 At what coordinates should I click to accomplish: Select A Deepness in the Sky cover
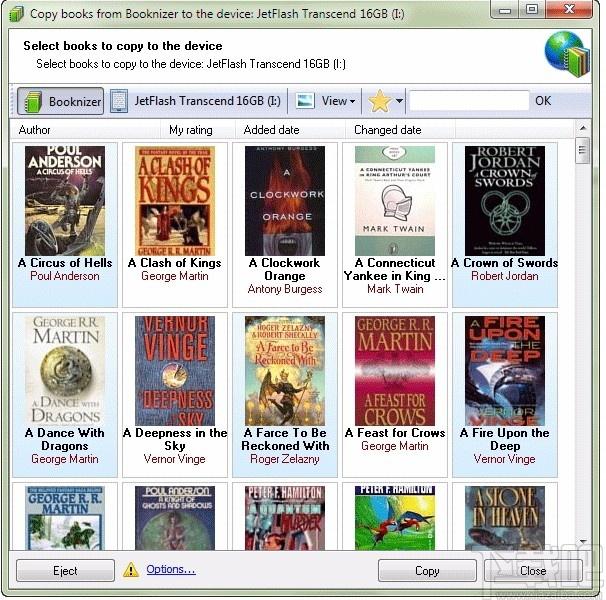175,371
